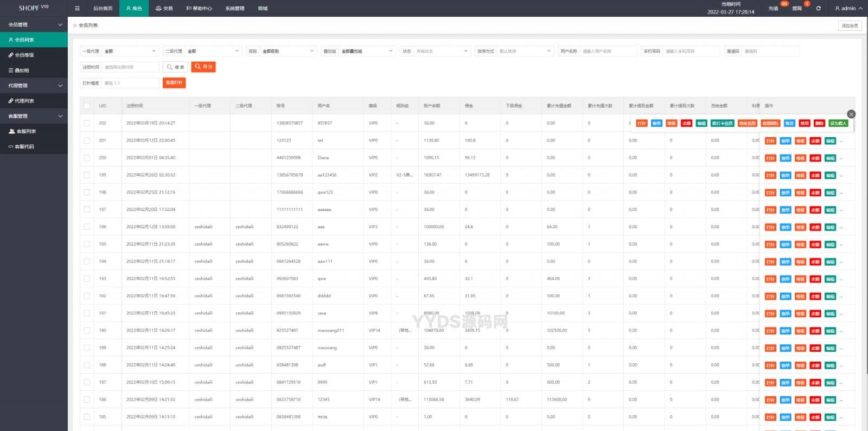Click blue 做单 button in UID 200 row

click(785, 158)
